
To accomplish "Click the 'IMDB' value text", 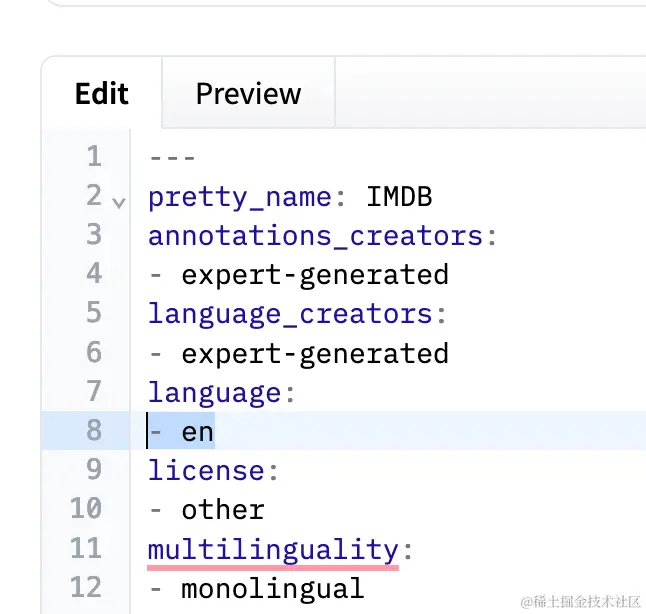I will pos(399,197).
